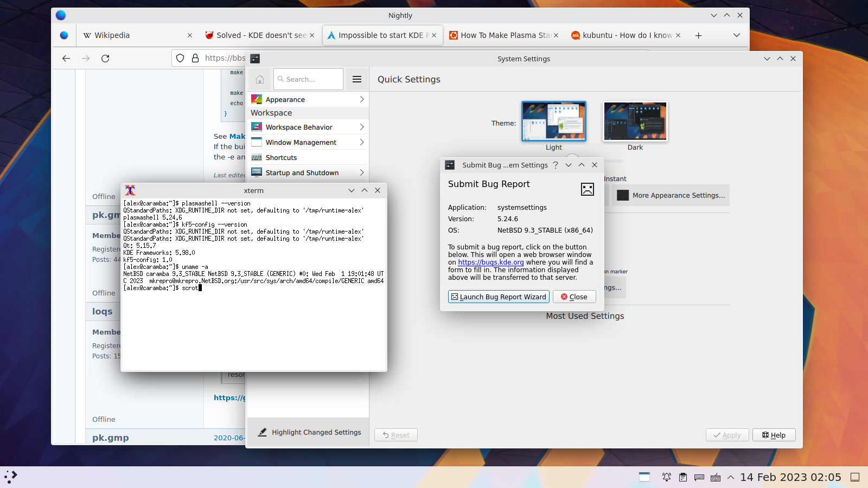Screen dimensions: 868x488
Task: Go forward in Nightly browser
Action: tap(86, 58)
